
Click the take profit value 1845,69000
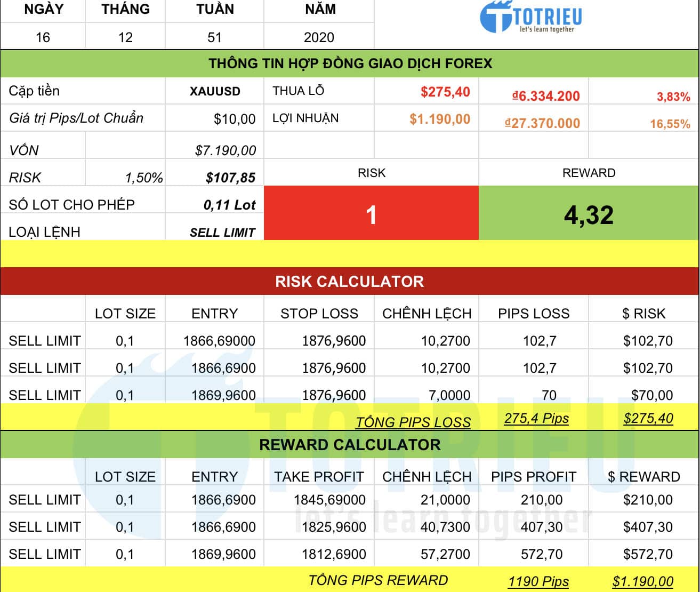pos(329,500)
